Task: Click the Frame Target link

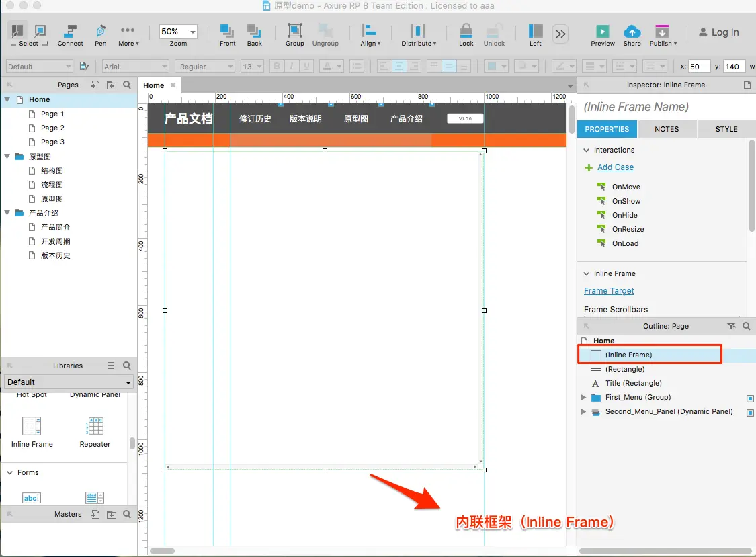Action: [x=608, y=291]
